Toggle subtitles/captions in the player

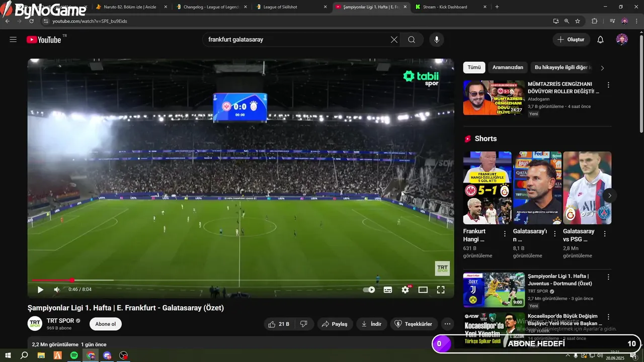[388, 290]
